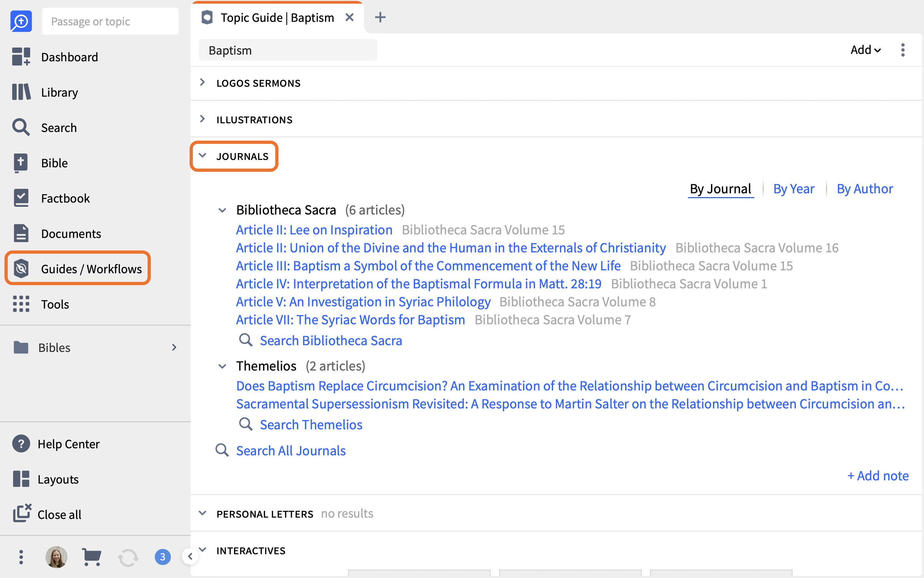This screenshot has width=924, height=578.
Task: Click the Close all label
Action: 59,514
